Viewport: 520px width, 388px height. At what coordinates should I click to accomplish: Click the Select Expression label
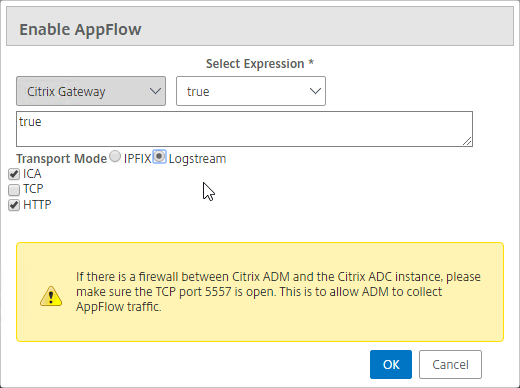[x=260, y=63]
